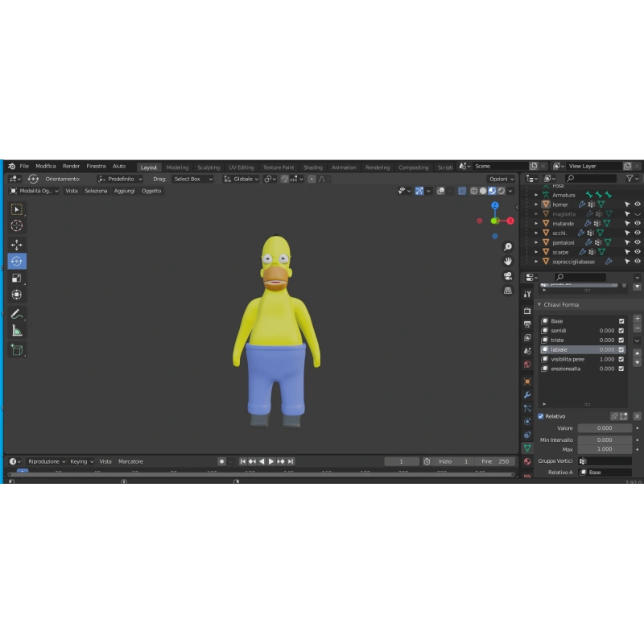Click the Blender logo menu icon
This screenshot has height=644, width=644.
(x=12, y=167)
